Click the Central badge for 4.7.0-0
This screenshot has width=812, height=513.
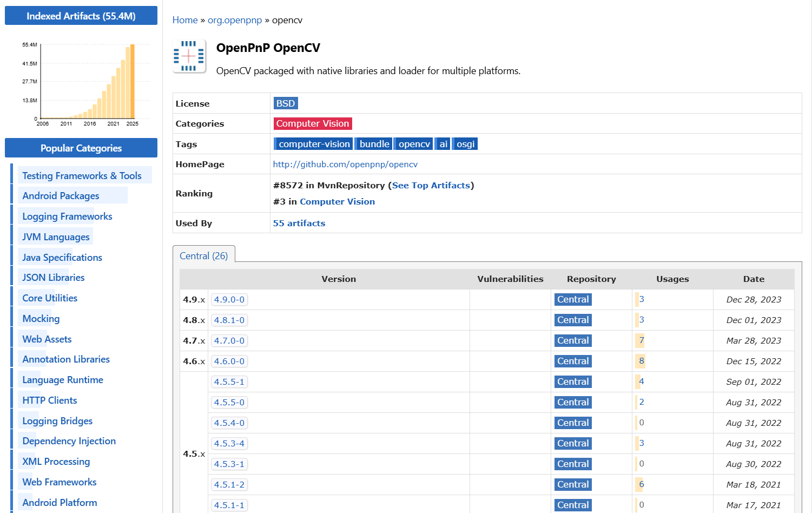click(573, 340)
